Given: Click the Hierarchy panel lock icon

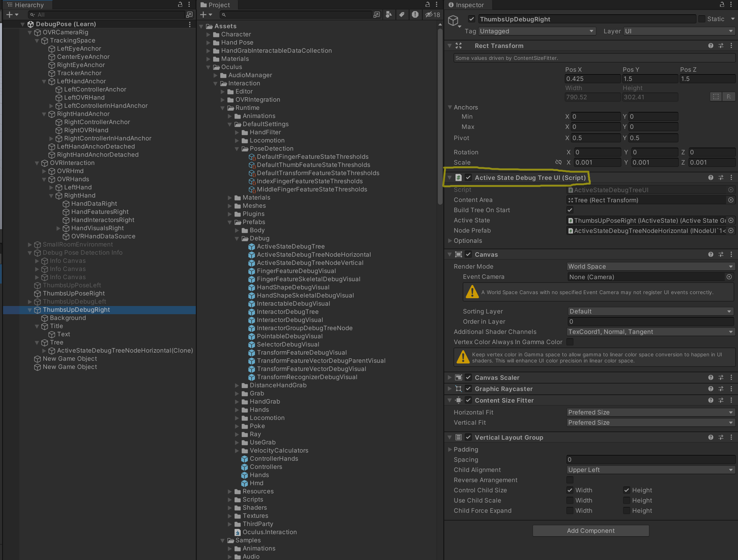Looking at the screenshot, I should pos(180,4).
